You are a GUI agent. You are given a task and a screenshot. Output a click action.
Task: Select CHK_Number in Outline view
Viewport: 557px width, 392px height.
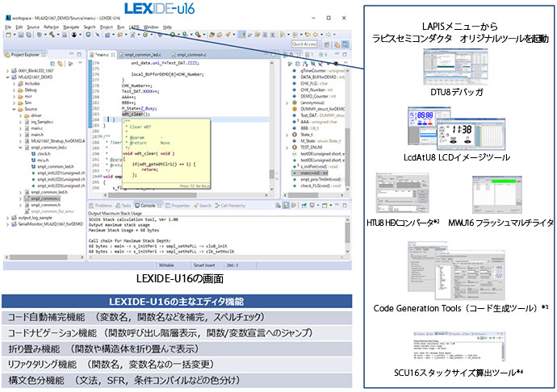[312, 90]
